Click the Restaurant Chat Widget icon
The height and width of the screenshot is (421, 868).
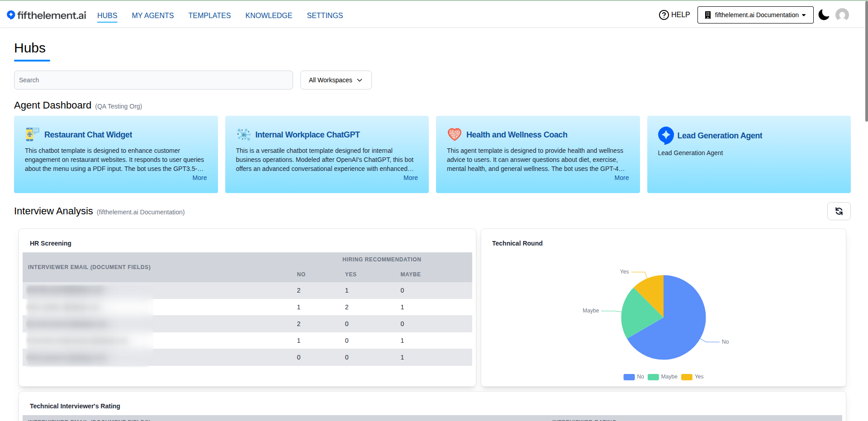point(33,134)
